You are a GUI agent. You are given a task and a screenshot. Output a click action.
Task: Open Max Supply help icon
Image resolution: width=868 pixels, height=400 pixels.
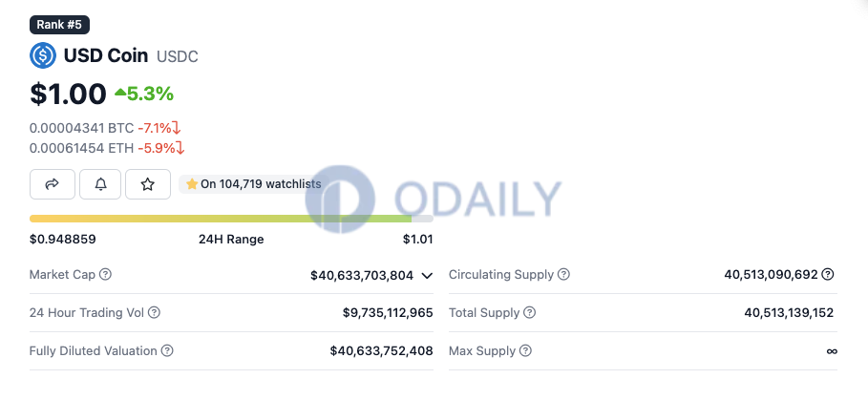(526, 350)
